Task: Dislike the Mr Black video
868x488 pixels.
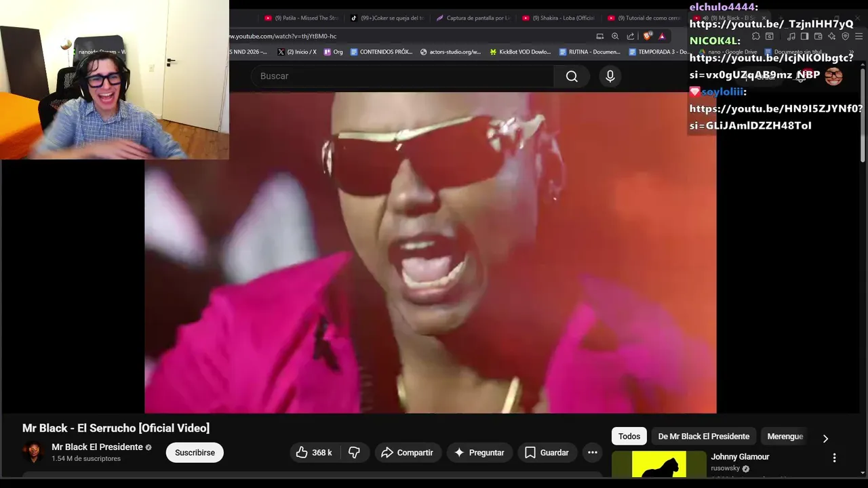Action: (354, 453)
